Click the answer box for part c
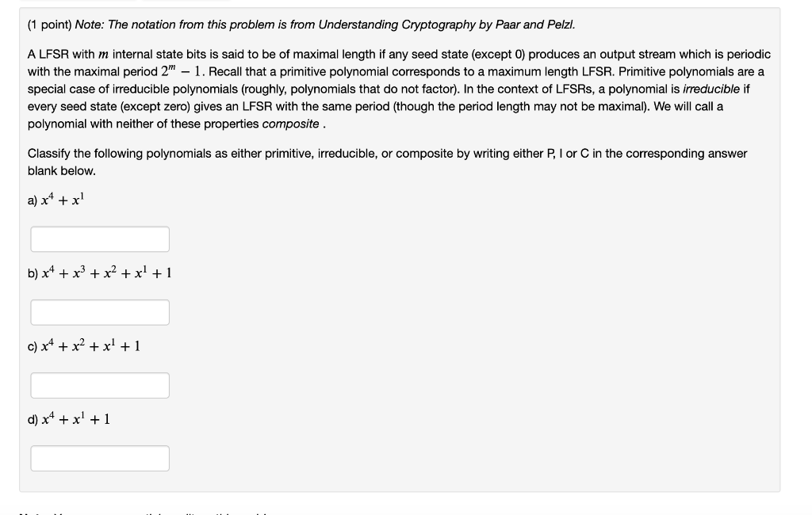Screen dimensions: 812x515 tap(99, 385)
